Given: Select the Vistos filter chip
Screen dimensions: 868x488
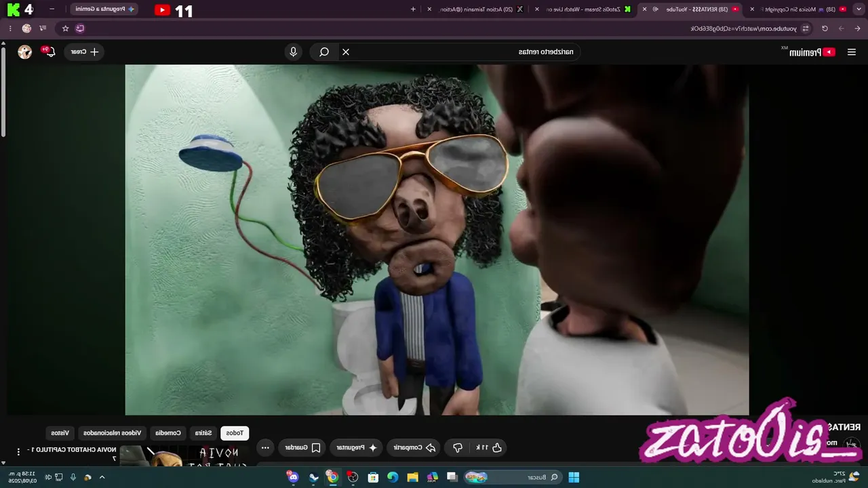Looking at the screenshot, I should [x=60, y=433].
